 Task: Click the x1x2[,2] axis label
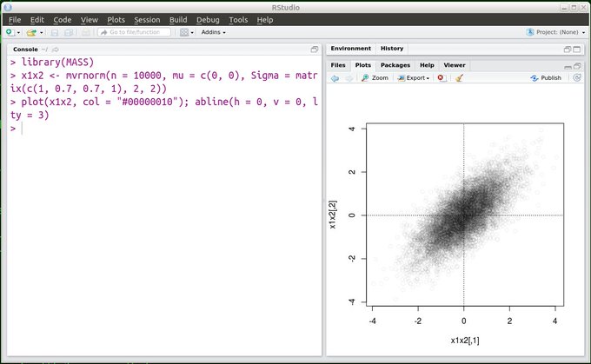[x=332, y=215]
